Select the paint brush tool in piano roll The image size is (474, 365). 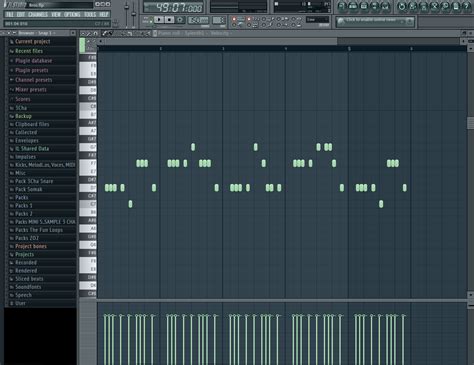click(x=110, y=33)
